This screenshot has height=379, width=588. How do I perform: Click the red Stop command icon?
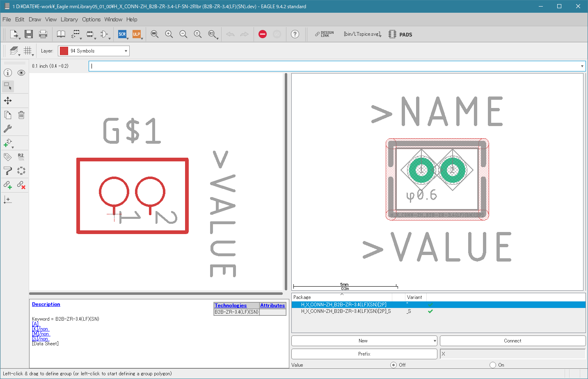coord(263,34)
